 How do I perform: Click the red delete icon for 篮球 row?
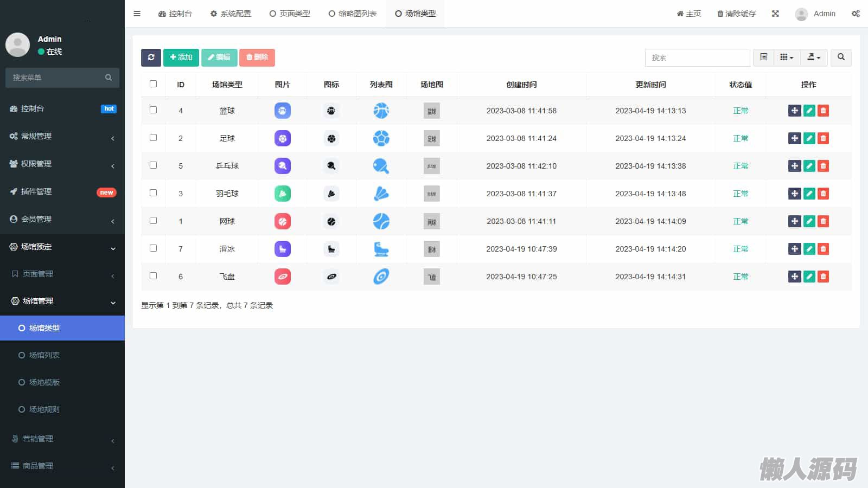(823, 111)
